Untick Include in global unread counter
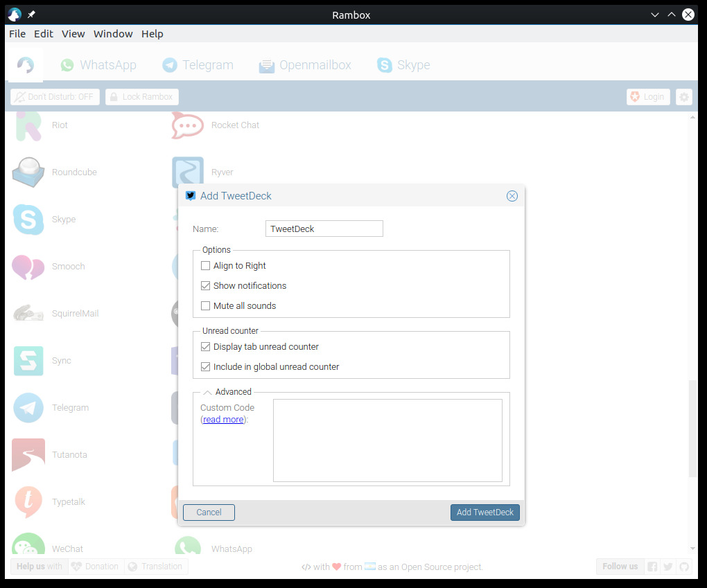This screenshot has width=707, height=588. pos(205,367)
